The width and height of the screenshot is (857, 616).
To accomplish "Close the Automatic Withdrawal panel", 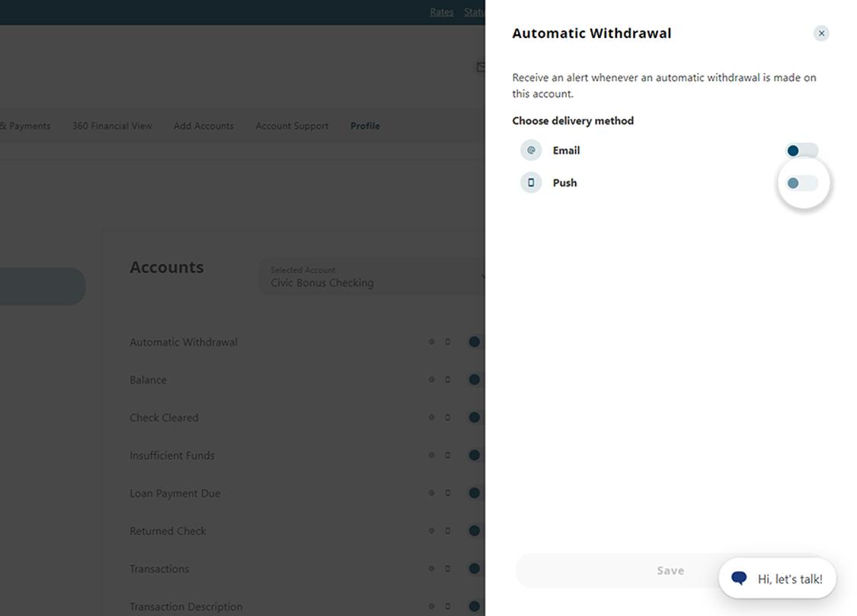I will pyautogui.click(x=821, y=34).
